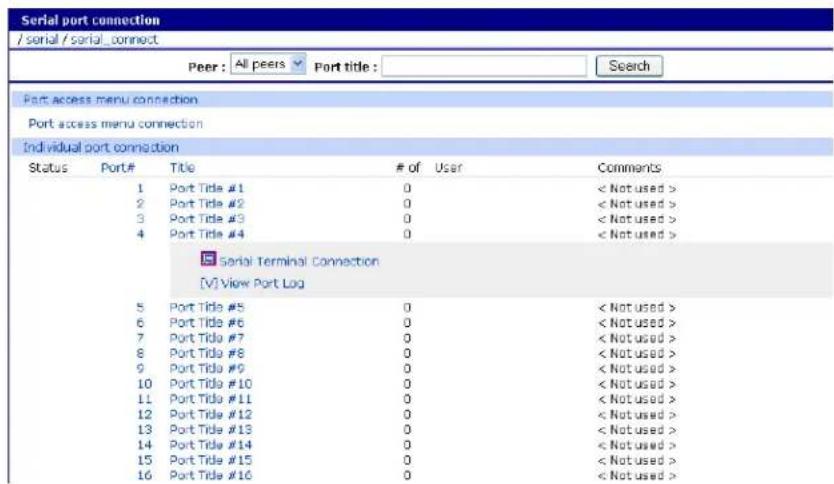Click the '# of' column header
Image resolution: width=834 pixels, height=484 pixels.
[408, 168]
